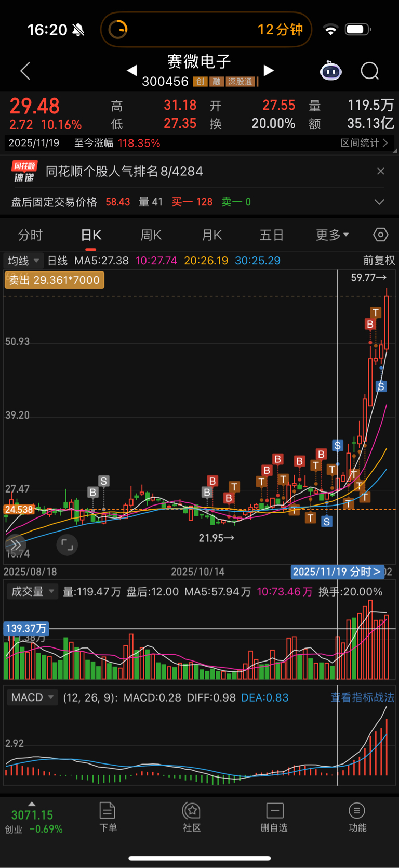Viewport: 399px width, 868px height.
Task: Open the 社区 community icon
Action: (192, 817)
